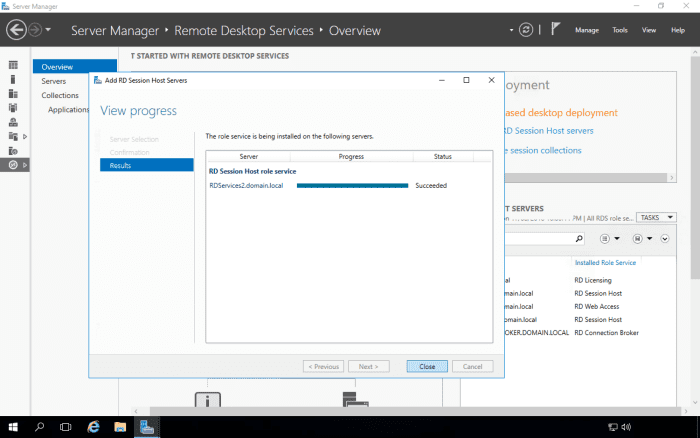Screen dimensions: 700x438
Task: Open Task View on the taskbar
Action: point(65,427)
